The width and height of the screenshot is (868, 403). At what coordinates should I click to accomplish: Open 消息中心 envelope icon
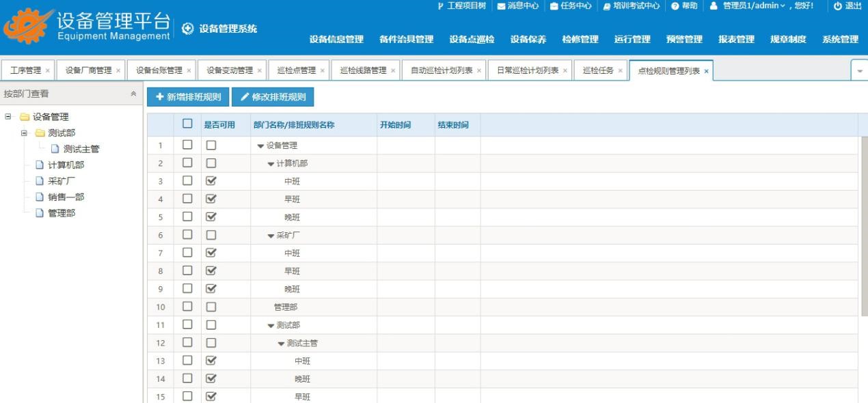(x=501, y=6)
